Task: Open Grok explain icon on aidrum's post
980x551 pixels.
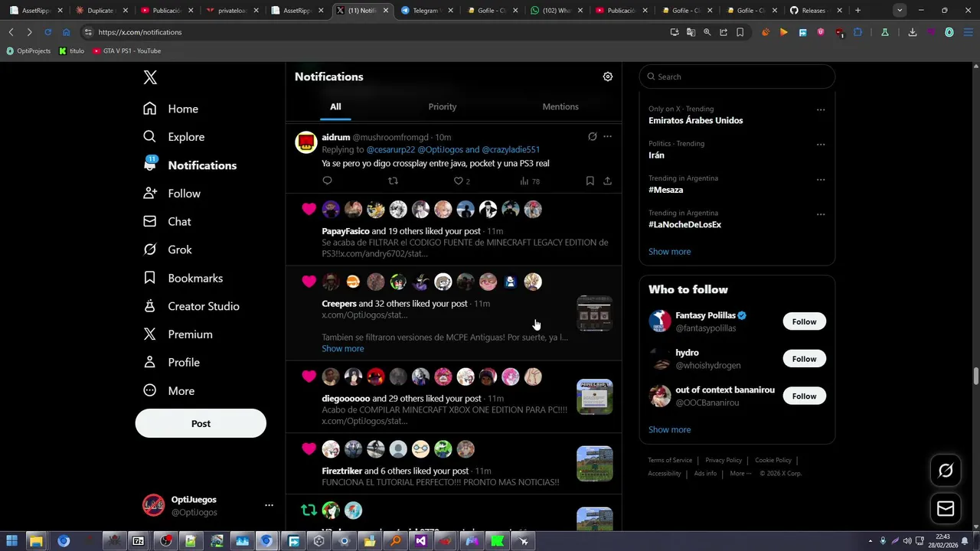Action: (x=592, y=136)
